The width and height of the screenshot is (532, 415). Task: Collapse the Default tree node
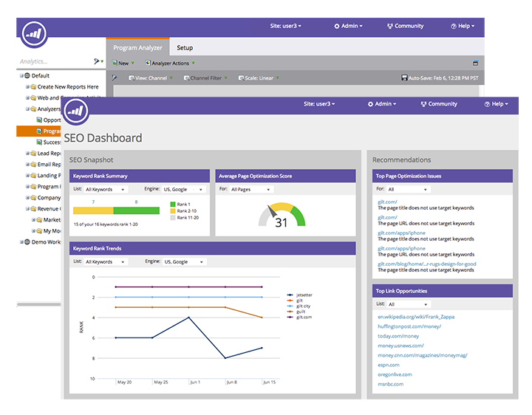21,75
